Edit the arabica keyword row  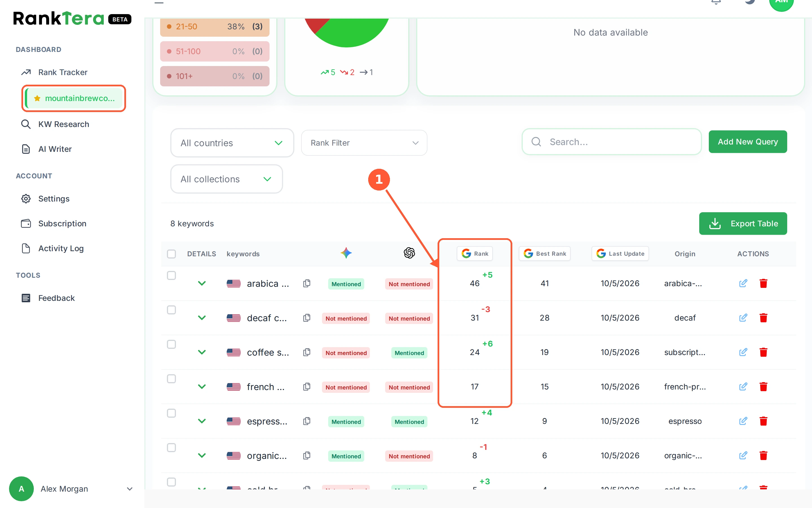pos(743,283)
